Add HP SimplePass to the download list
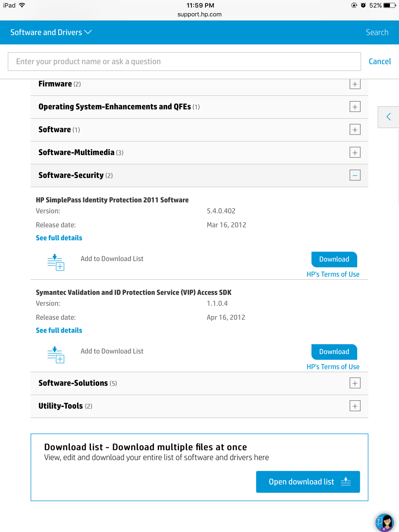Image resolution: width=399 pixels, height=532 pixels. (112, 259)
